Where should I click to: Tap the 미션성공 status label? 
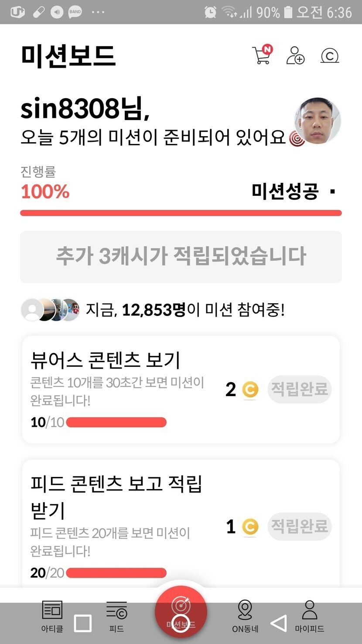pyautogui.click(x=285, y=192)
